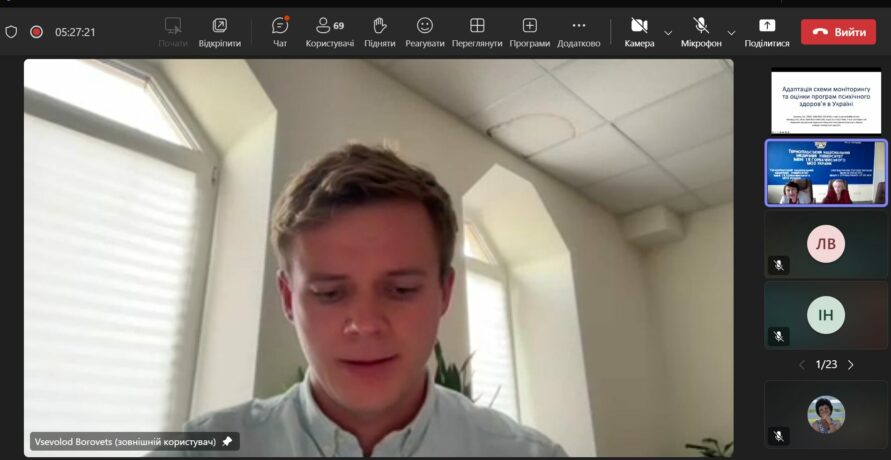Image resolution: width=891 pixels, height=460 pixels.
Task: Open Додатково more options menu
Action: tap(578, 31)
